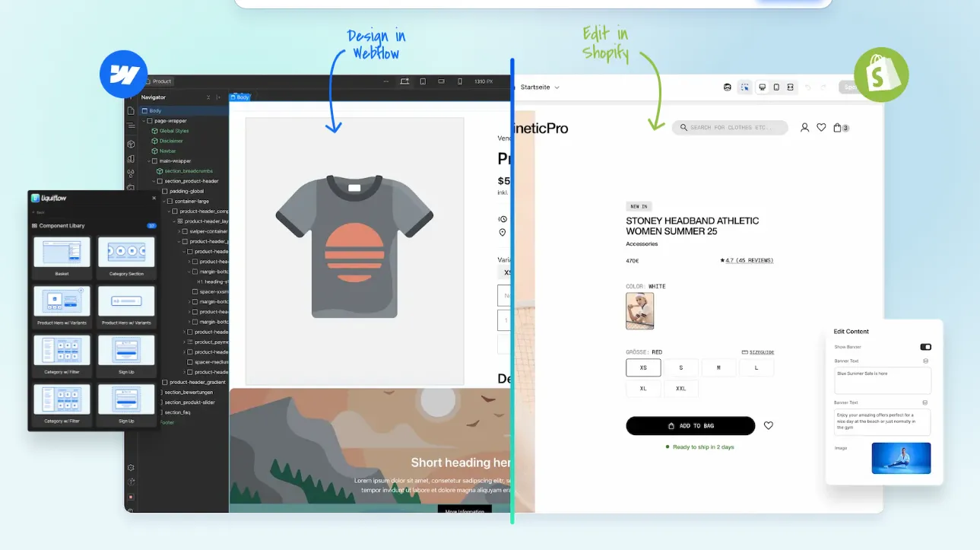This screenshot has width=980, height=550.
Task: Expand the swiper-container tree node
Action: 179,231
